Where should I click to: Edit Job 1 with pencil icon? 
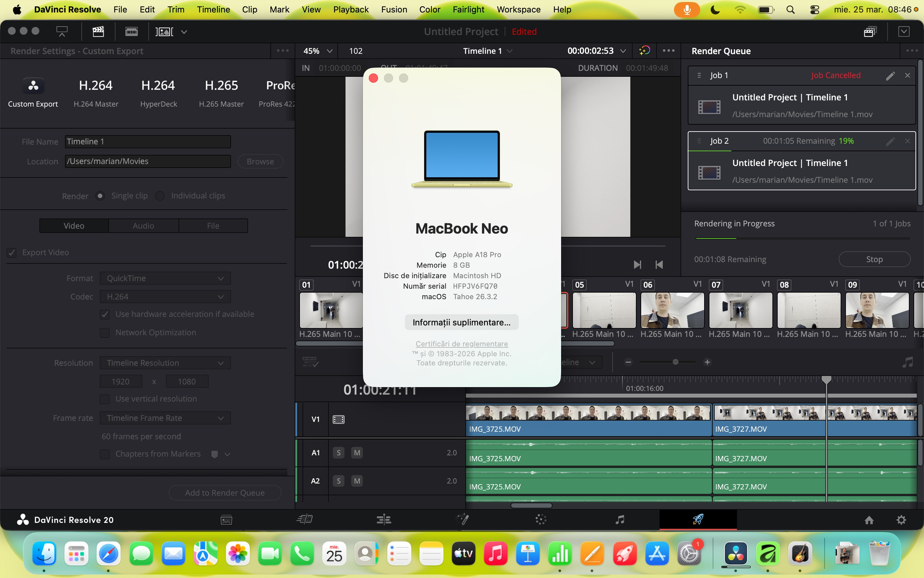pos(890,75)
